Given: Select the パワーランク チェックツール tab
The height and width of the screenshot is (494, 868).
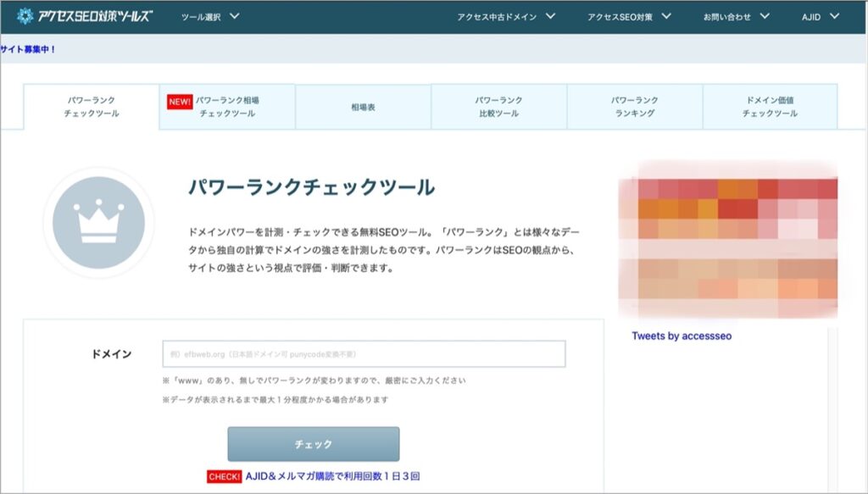Looking at the screenshot, I should (92, 107).
